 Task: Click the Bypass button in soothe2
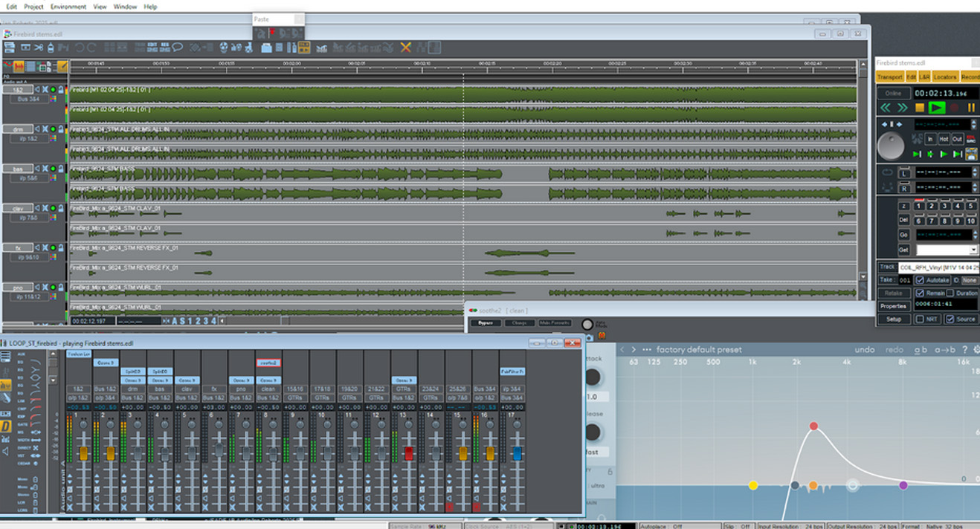point(486,323)
